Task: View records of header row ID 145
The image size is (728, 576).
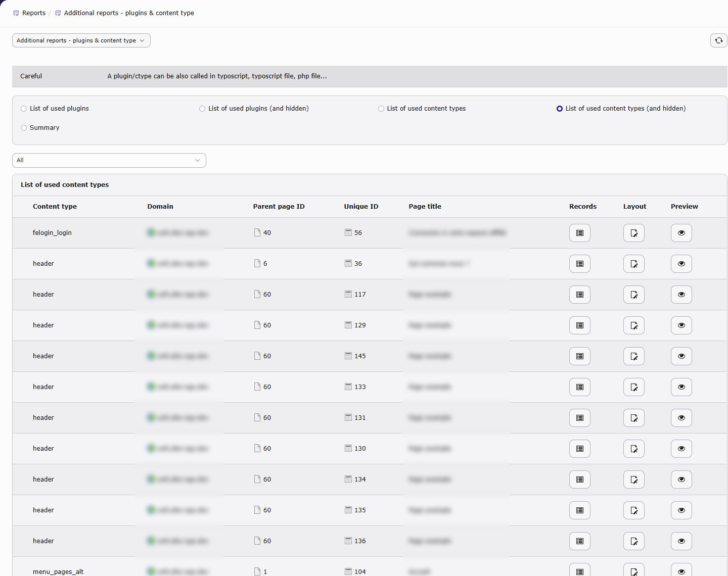Action: click(x=580, y=356)
